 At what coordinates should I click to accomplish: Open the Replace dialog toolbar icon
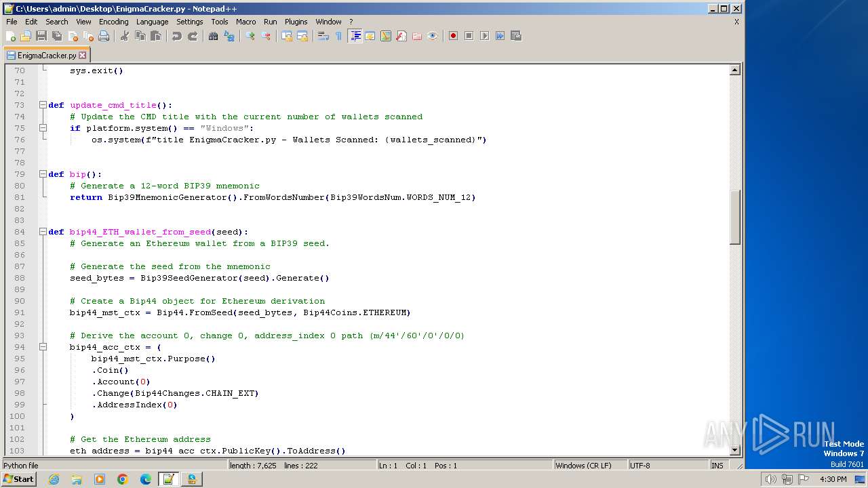[229, 36]
